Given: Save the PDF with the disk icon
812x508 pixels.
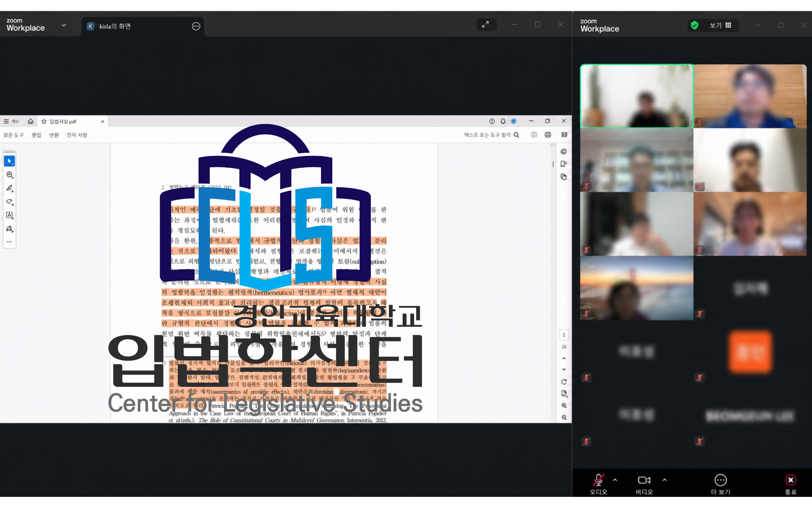Looking at the screenshot, I should click(x=534, y=135).
